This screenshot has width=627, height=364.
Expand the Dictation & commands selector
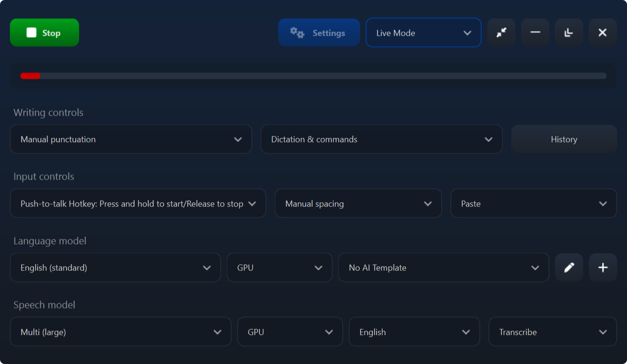[x=381, y=139]
